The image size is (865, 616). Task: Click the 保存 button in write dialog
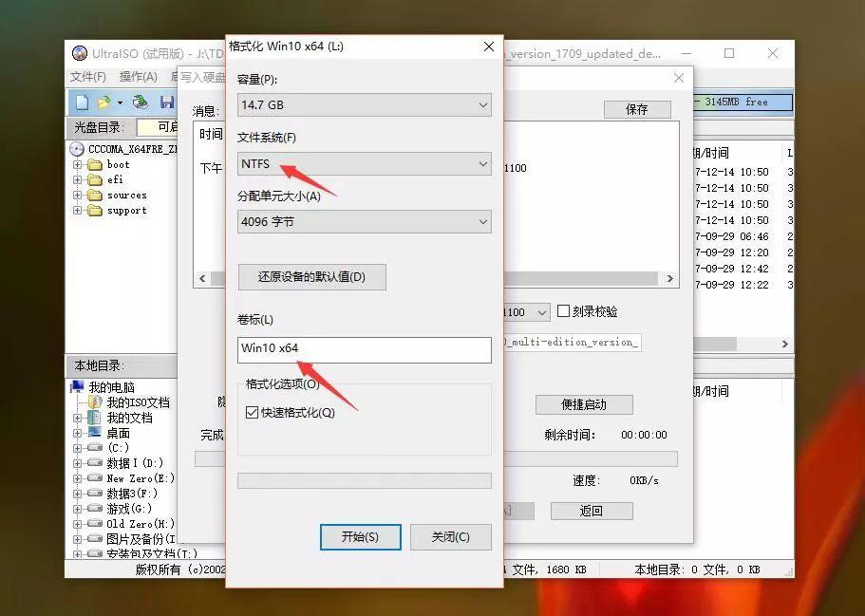(637, 109)
